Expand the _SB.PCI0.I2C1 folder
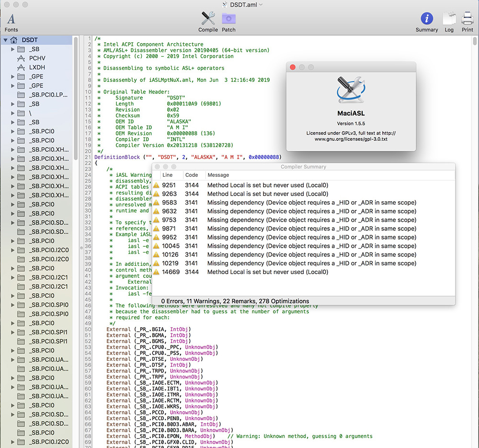Image resolution: width=479 pixels, height=448 pixels. pyautogui.click(x=12, y=277)
